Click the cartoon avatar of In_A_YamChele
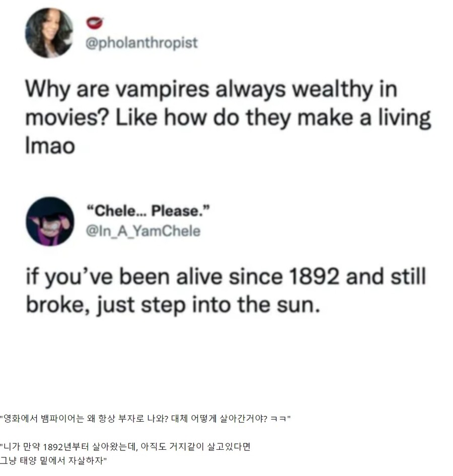This screenshot has height=476, width=453. click(x=50, y=221)
